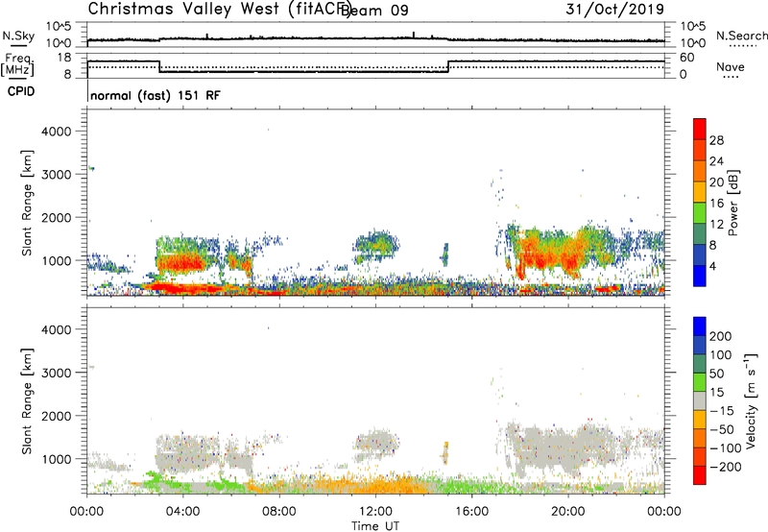
Task: Click the 'Nave' legend label
Action: tap(731, 67)
